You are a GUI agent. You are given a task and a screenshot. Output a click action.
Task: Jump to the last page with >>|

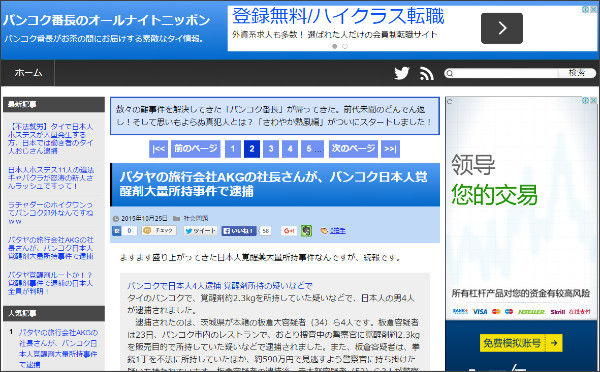[390, 149]
